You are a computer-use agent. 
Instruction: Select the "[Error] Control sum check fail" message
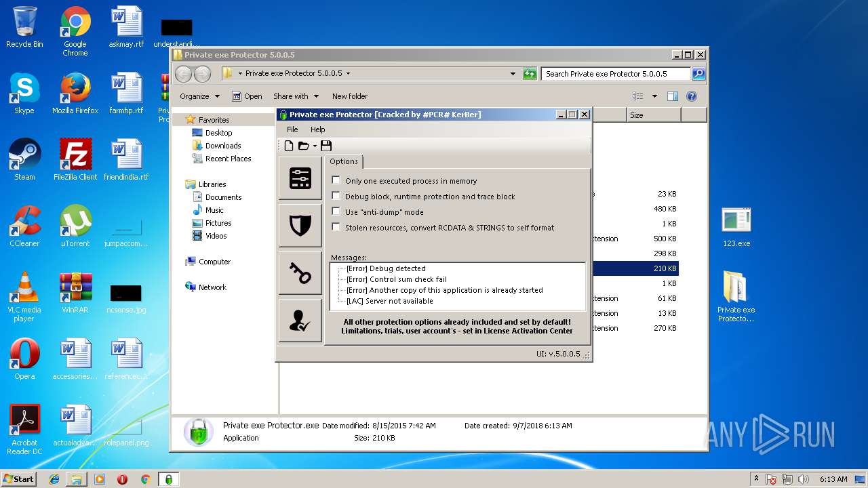(397, 279)
